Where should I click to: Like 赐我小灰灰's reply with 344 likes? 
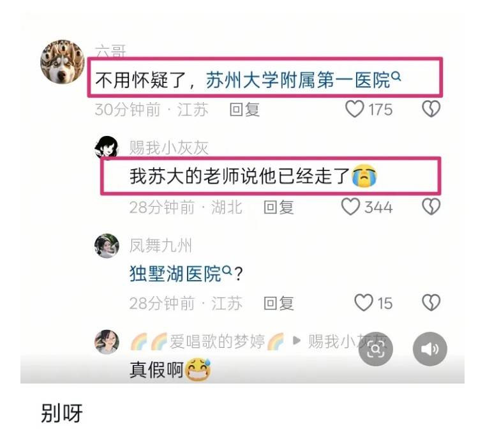(350, 207)
